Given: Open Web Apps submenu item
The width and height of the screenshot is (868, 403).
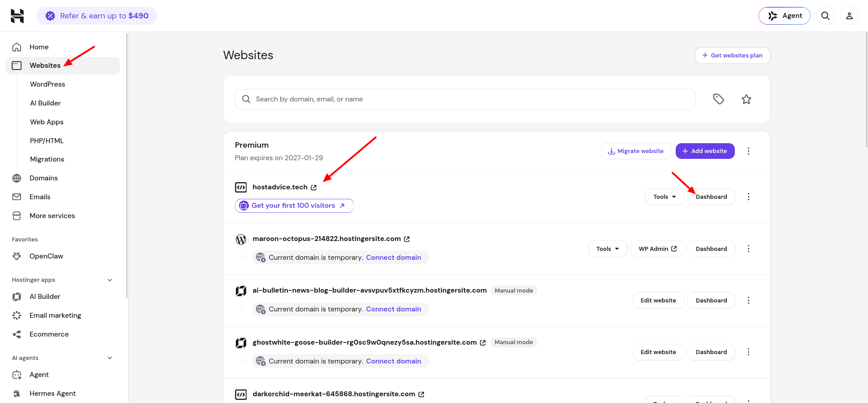Looking at the screenshot, I should pos(47,122).
